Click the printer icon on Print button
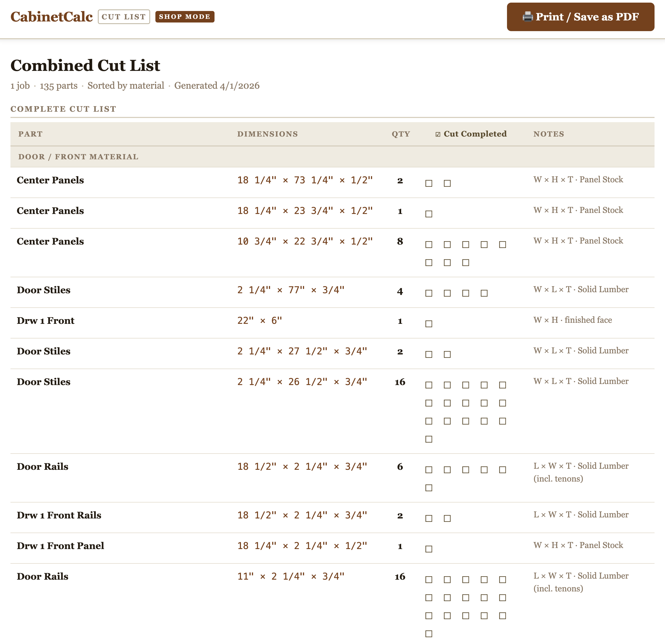This screenshot has height=644, width=665. pos(528,16)
